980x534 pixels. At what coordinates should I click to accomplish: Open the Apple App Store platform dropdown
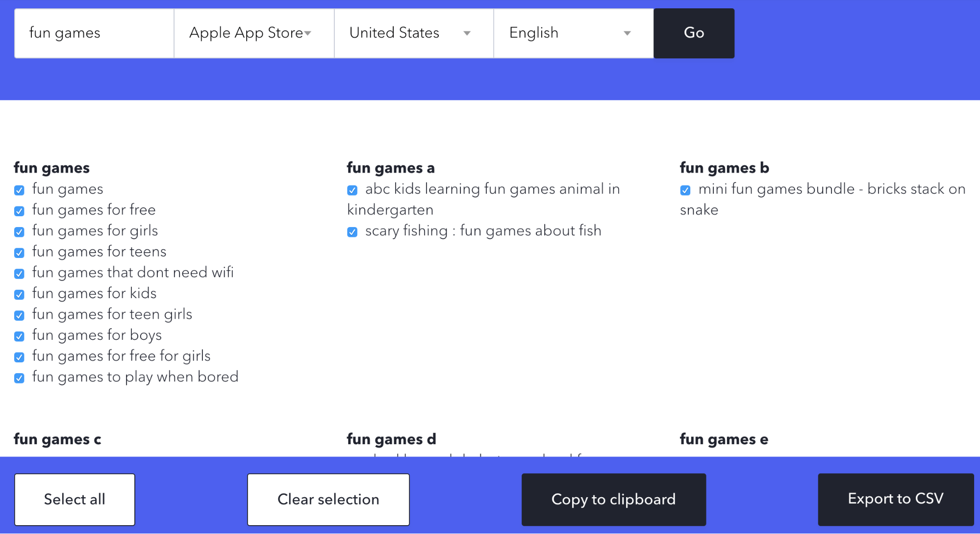[253, 33]
